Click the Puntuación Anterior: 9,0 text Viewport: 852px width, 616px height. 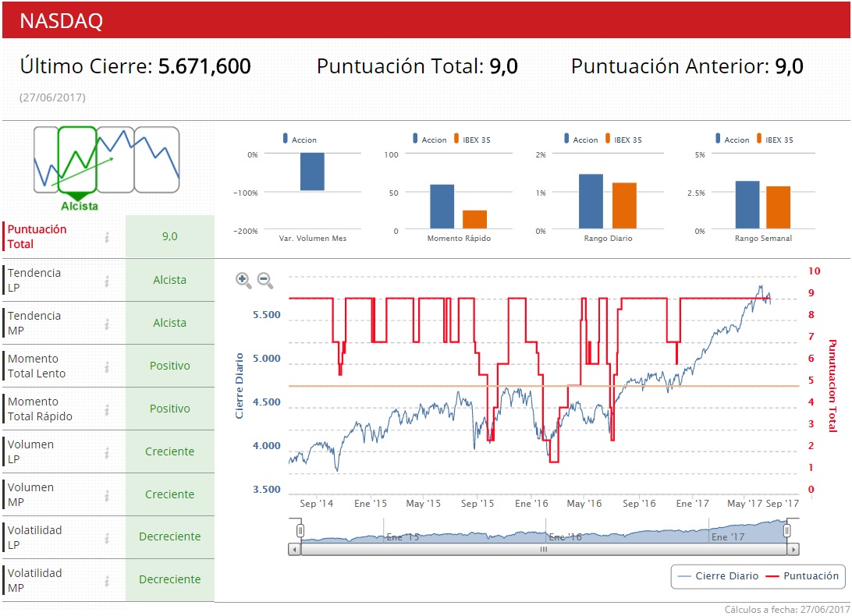(687, 66)
